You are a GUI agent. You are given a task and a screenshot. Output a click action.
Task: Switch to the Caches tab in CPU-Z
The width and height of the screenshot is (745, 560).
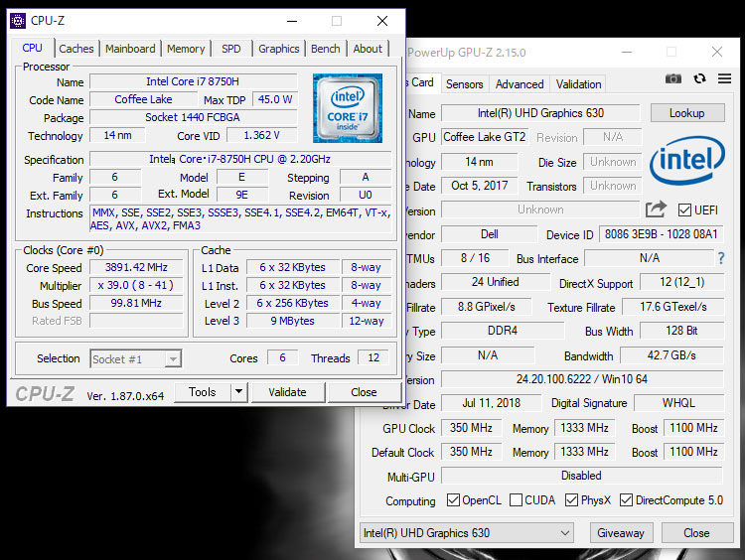[x=76, y=49]
